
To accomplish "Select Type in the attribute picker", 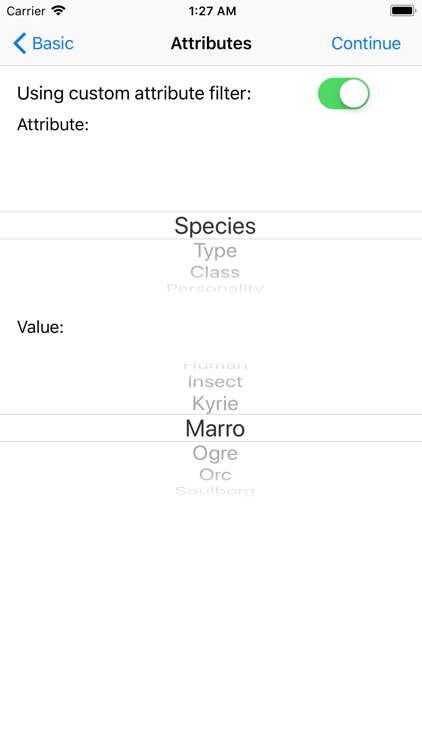I will tap(215, 251).
